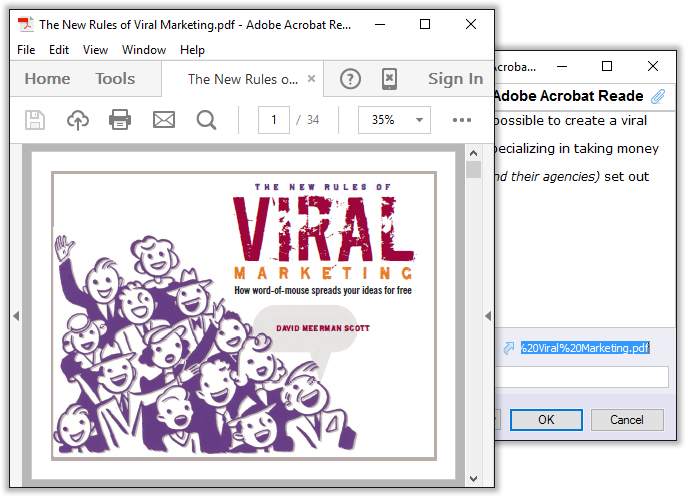Close the background dialog window
This screenshot has width=686, height=497.
click(x=652, y=66)
